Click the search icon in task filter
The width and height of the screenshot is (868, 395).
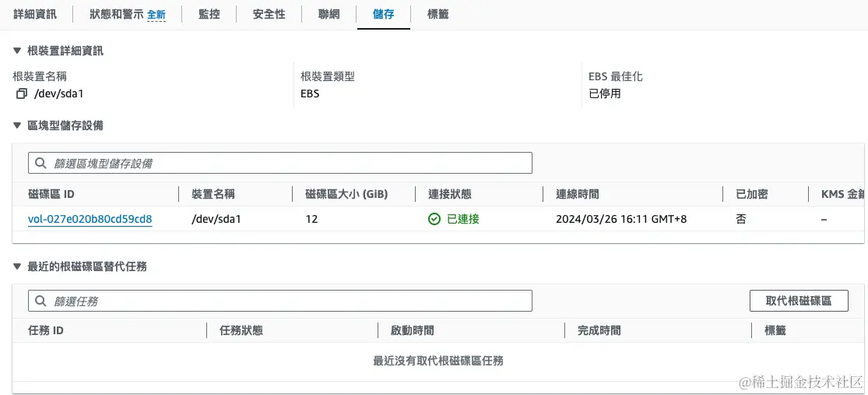click(x=40, y=301)
